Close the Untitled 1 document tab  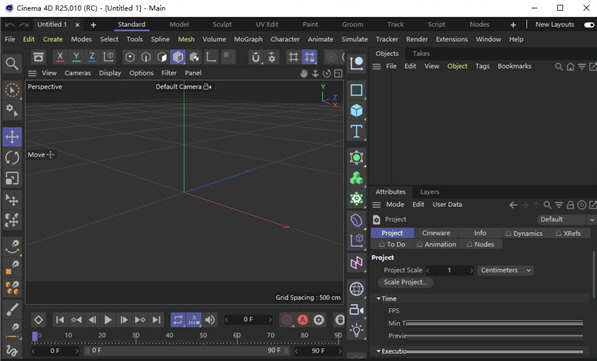(x=77, y=25)
